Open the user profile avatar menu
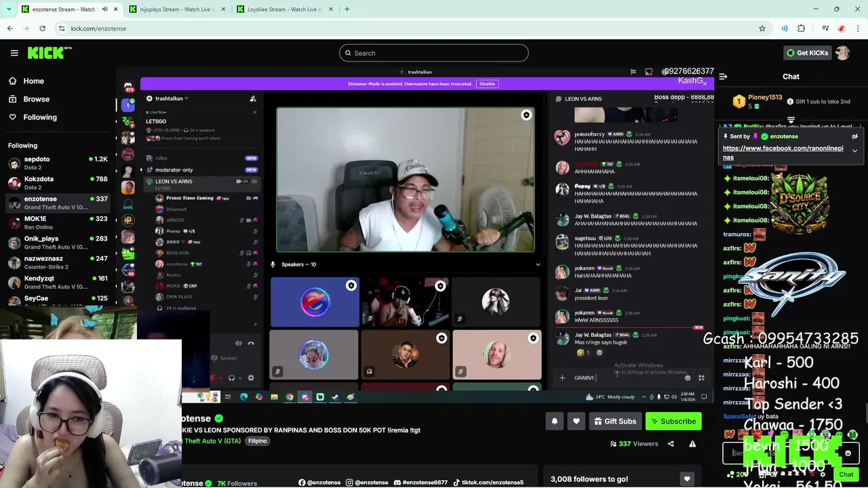The width and height of the screenshot is (868, 488). [842, 53]
